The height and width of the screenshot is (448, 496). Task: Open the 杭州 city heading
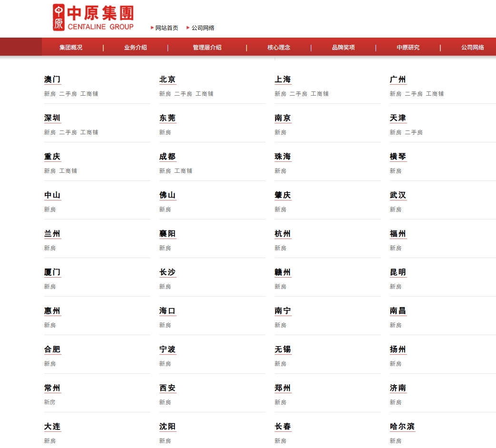[x=282, y=234]
